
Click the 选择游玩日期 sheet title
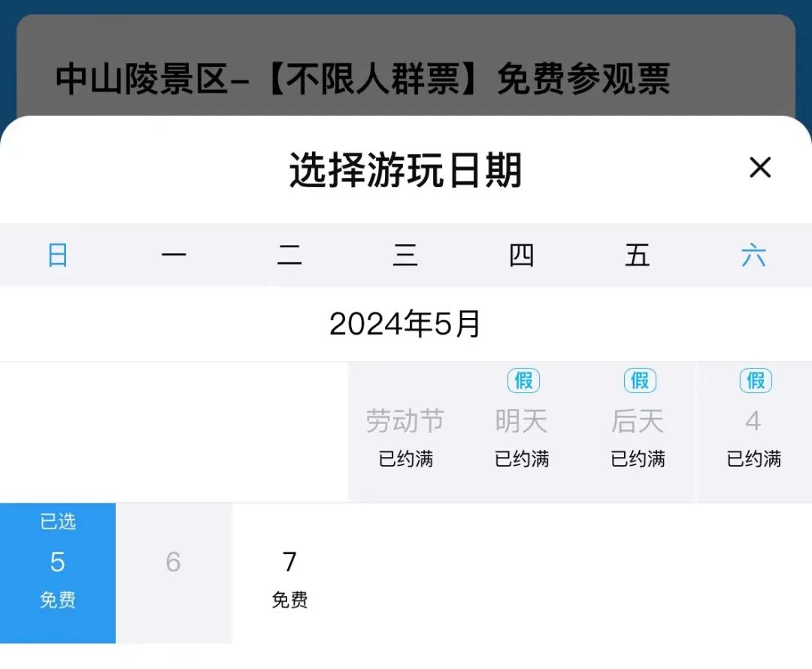(x=405, y=170)
